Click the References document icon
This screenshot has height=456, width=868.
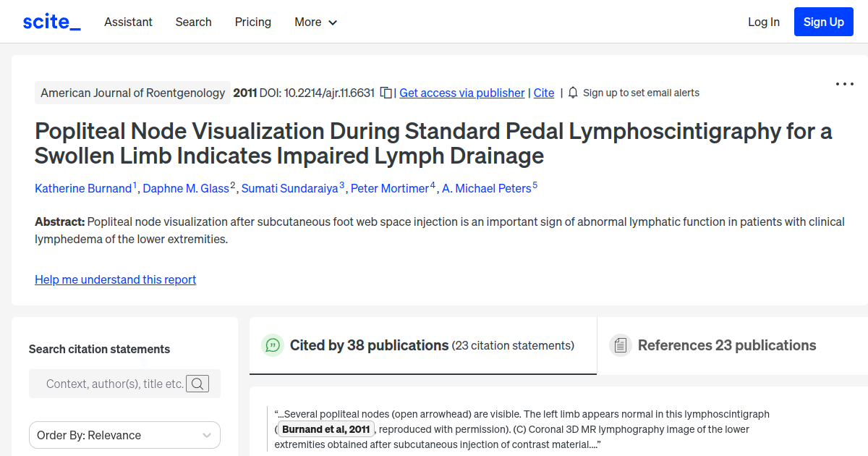coord(620,345)
